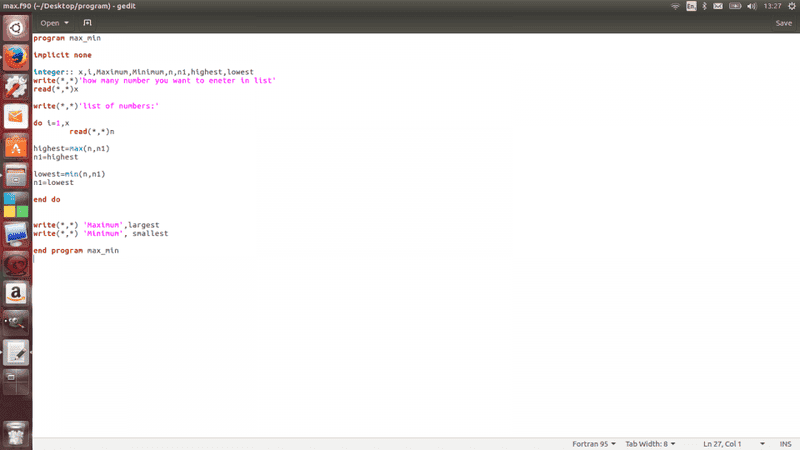The image size is (800, 450).
Task: Click the 'read(*,*)x' line
Action: click(x=56, y=89)
